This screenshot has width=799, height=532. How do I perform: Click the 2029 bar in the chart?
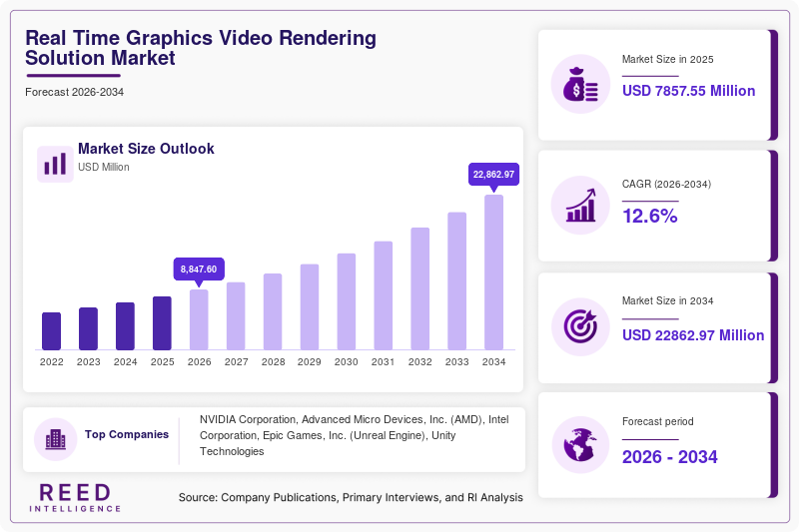click(x=310, y=306)
